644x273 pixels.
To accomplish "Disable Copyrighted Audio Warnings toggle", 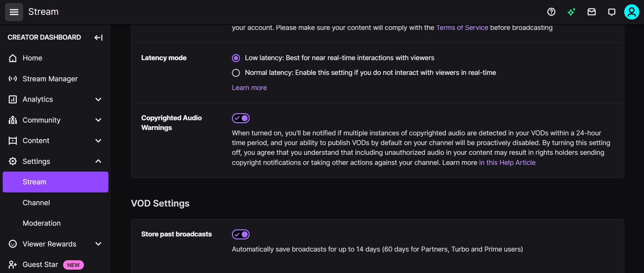I will (x=241, y=118).
